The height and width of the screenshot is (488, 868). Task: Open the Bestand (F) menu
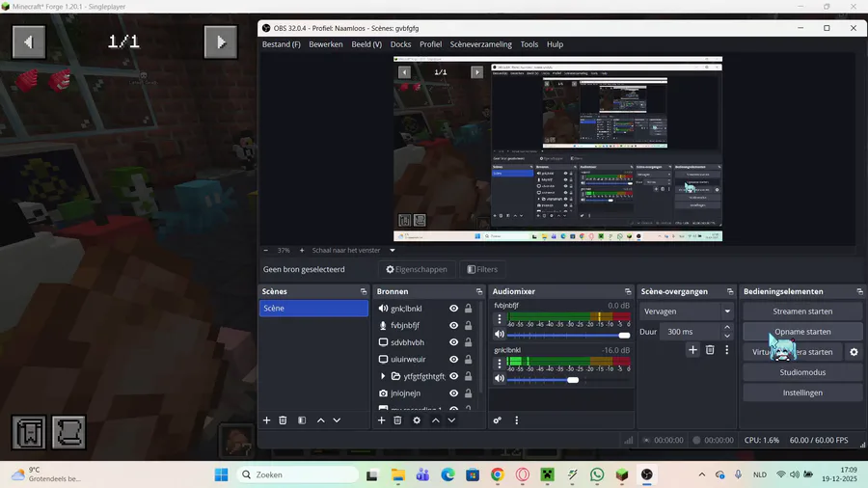(282, 44)
